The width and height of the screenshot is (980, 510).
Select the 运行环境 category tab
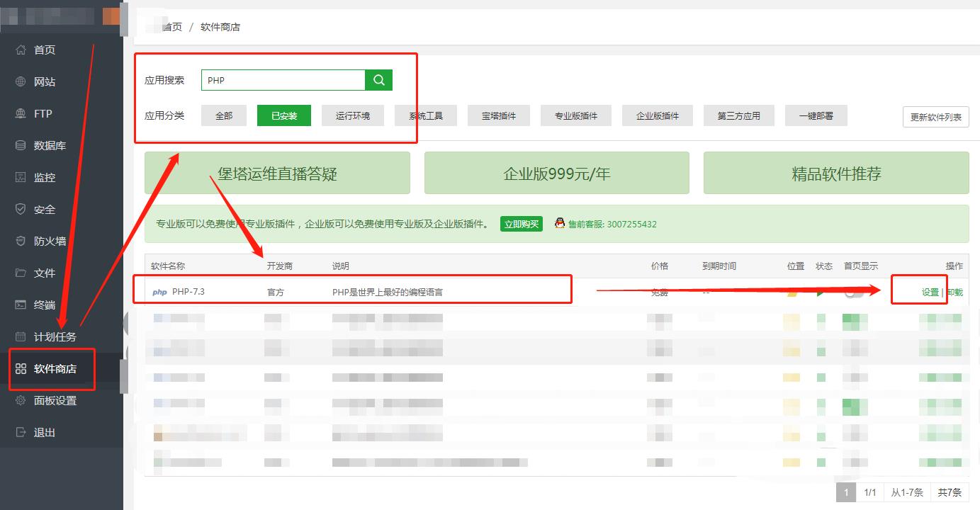[353, 115]
